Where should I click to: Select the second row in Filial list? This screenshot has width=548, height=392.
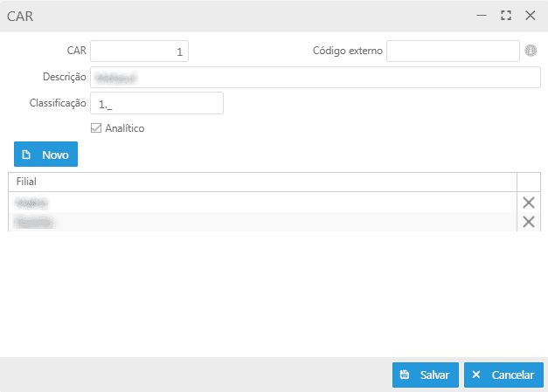[262, 222]
